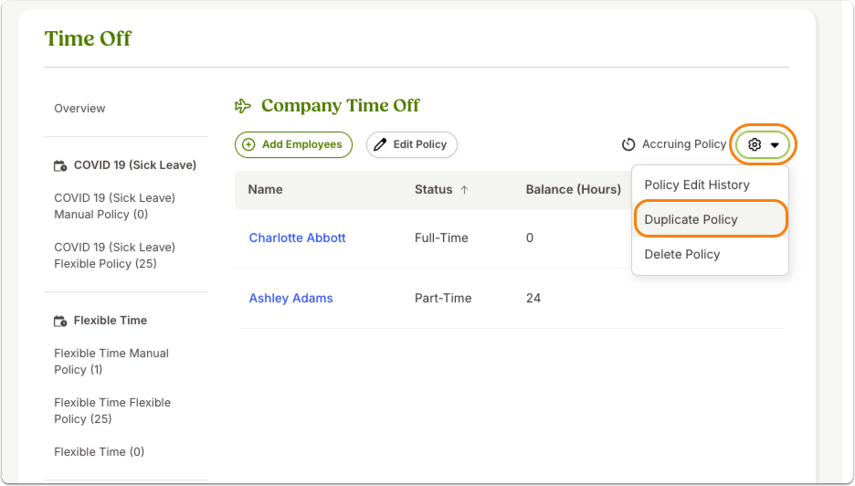This screenshot has height=486, width=855.
Task: Open Policy Edit History from the menu
Action: pos(697,185)
